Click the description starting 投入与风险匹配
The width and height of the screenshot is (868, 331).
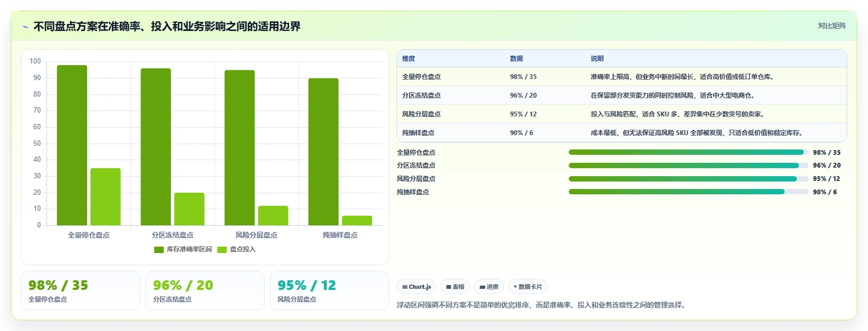click(x=678, y=114)
